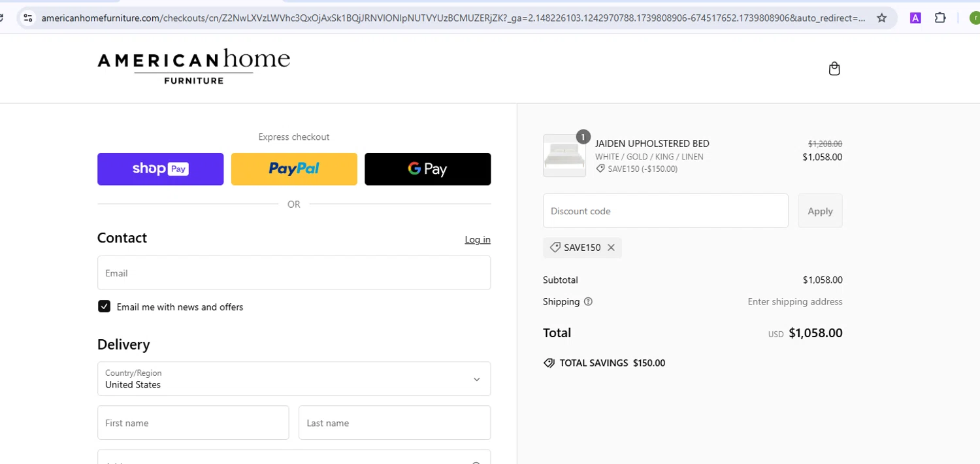Viewport: 980px width, 464px height.
Task: Click the Express checkout heading
Action: (x=294, y=137)
